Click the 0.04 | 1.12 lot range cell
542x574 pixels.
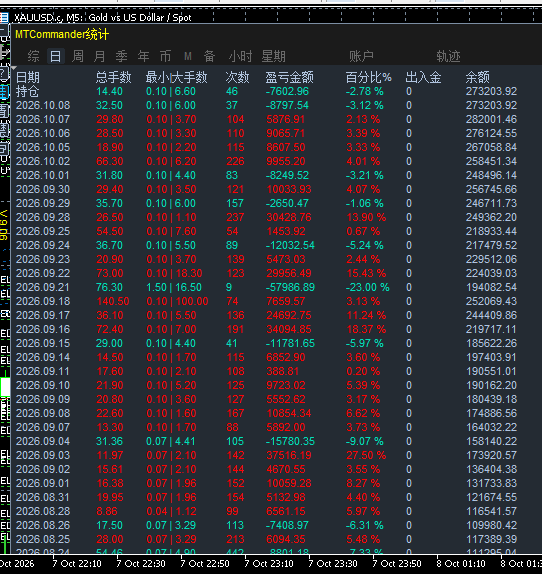[x=171, y=511]
